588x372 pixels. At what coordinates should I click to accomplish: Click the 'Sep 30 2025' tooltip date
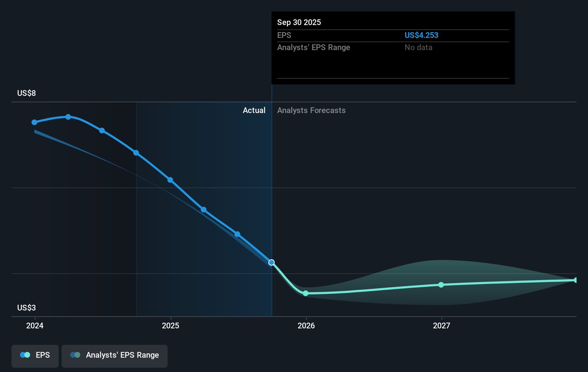pos(299,22)
